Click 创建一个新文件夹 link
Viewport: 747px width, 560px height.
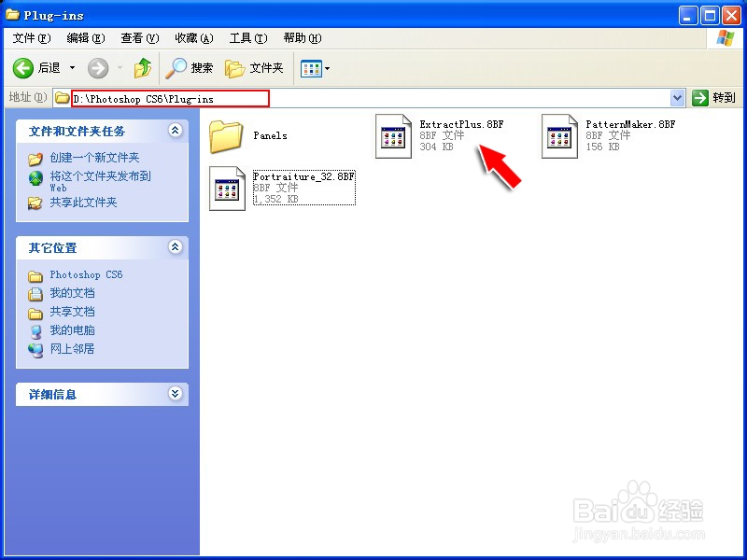pos(95,158)
